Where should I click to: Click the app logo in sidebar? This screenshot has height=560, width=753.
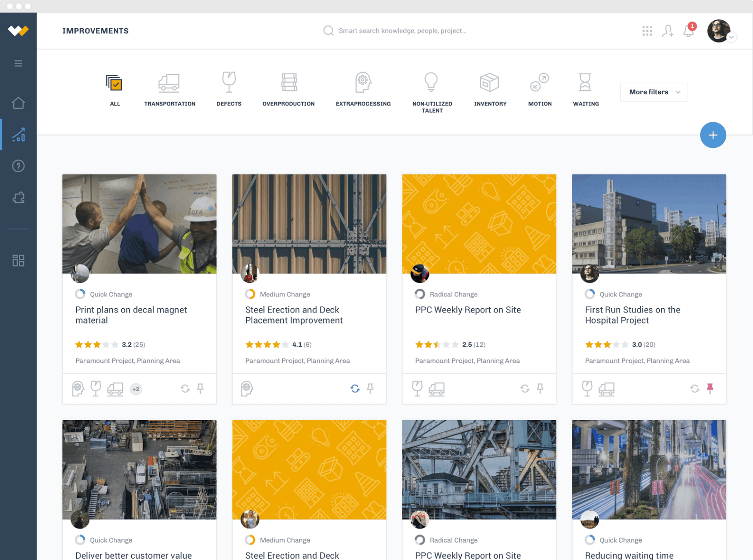(x=18, y=31)
